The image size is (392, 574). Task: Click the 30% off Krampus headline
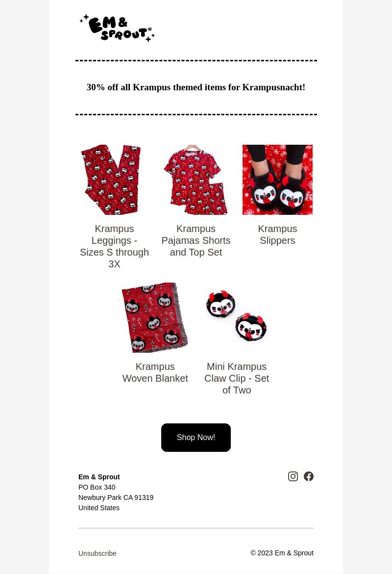click(196, 87)
